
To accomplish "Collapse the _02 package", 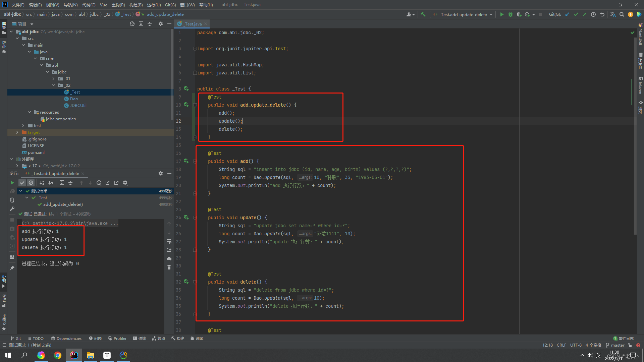I will coord(53,85).
